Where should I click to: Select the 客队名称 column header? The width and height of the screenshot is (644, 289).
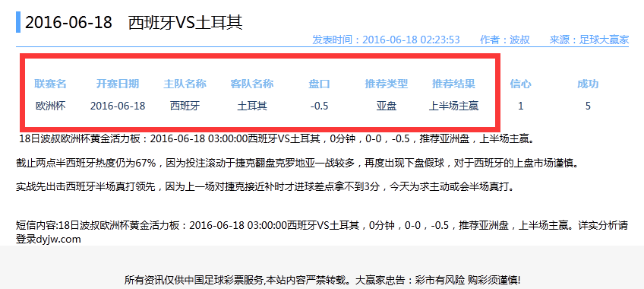point(252,84)
